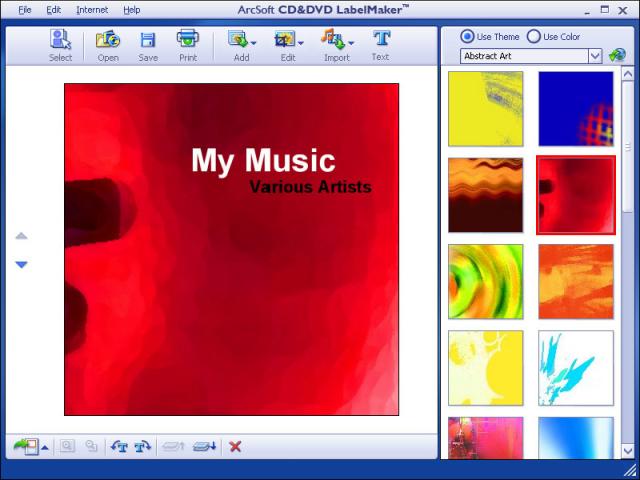Expand the Import dropdown arrow
Image resolution: width=640 pixels, height=480 pixels.
point(351,43)
